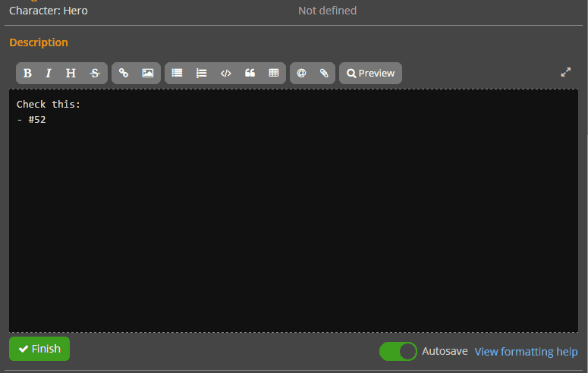Click the '- #52' line in editor
Viewport: 588px width, 373px height.
(32, 120)
